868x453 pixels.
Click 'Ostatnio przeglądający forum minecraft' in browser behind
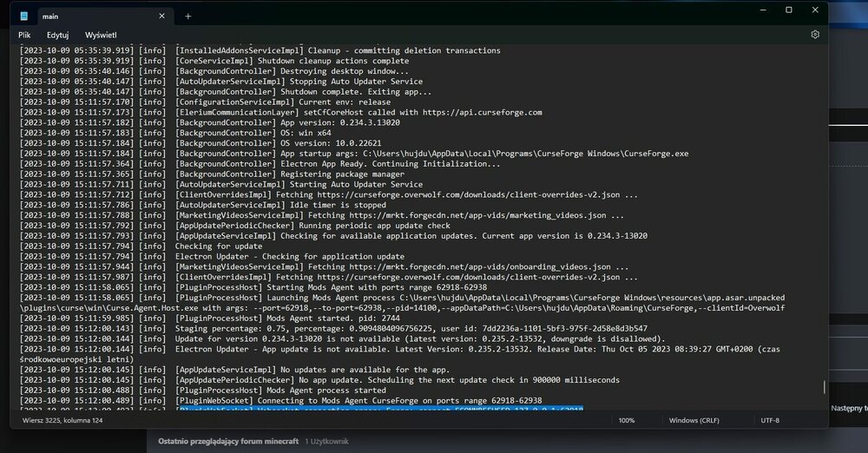tap(228, 442)
